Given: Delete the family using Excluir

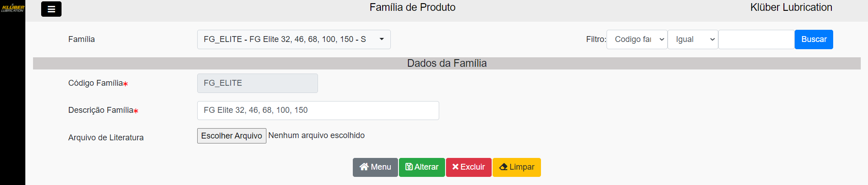Looking at the screenshot, I should [x=468, y=167].
